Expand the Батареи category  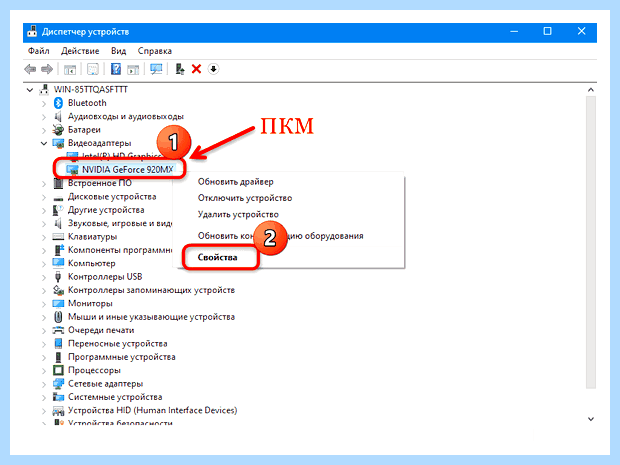click(44, 130)
